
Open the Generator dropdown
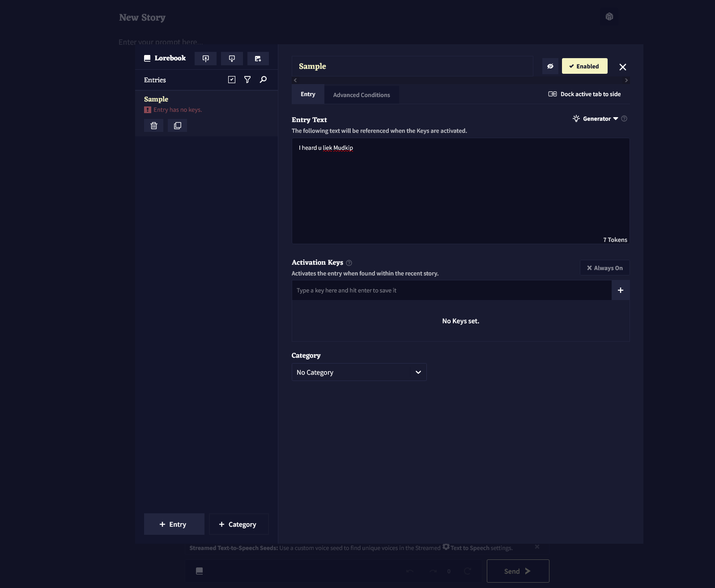tap(596, 118)
